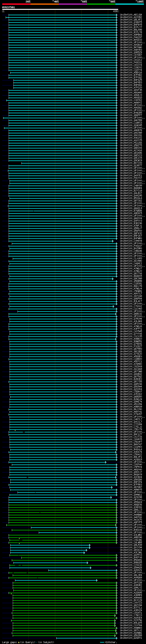
Task: Select label UniRef100_C1N2V2
Action: pos(131,67)
